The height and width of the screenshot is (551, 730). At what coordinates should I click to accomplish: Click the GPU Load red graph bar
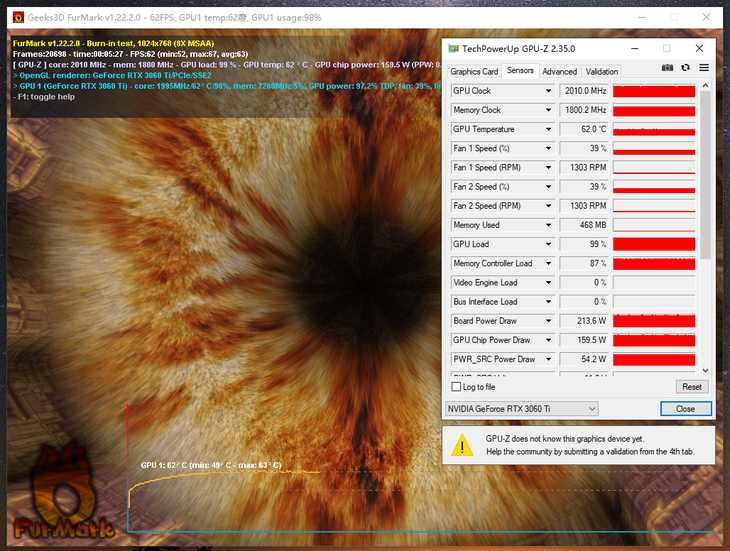[653, 244]
